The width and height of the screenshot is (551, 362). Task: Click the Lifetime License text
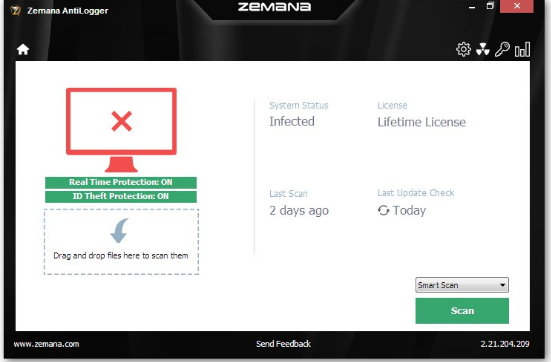pyautogui.click(x=422, y=122)
